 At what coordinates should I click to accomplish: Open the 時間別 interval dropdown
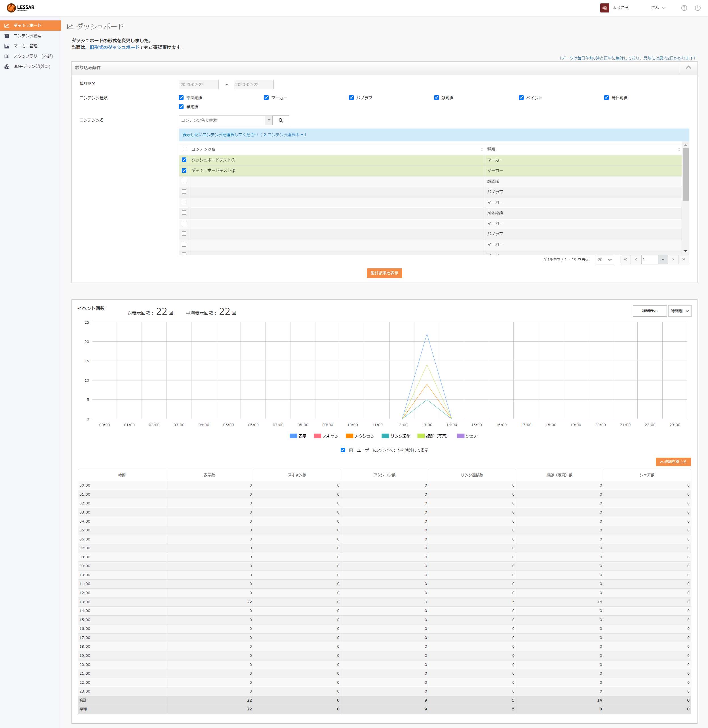tap(680, 311)
